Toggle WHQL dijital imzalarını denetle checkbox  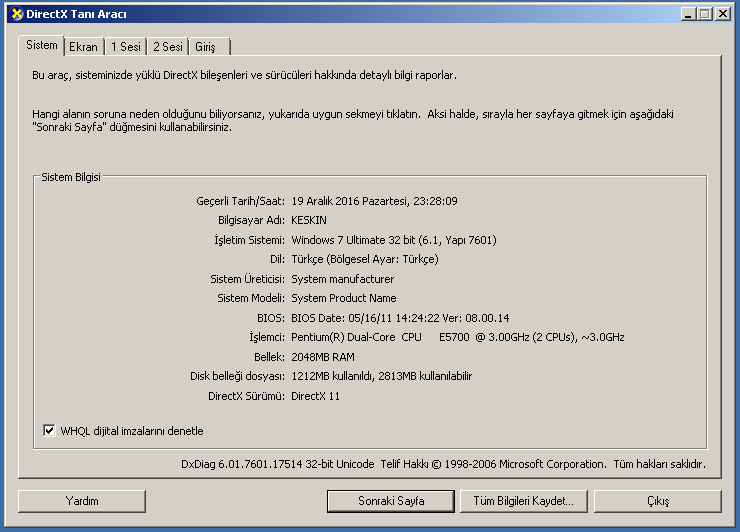click(x=49, y=431)
